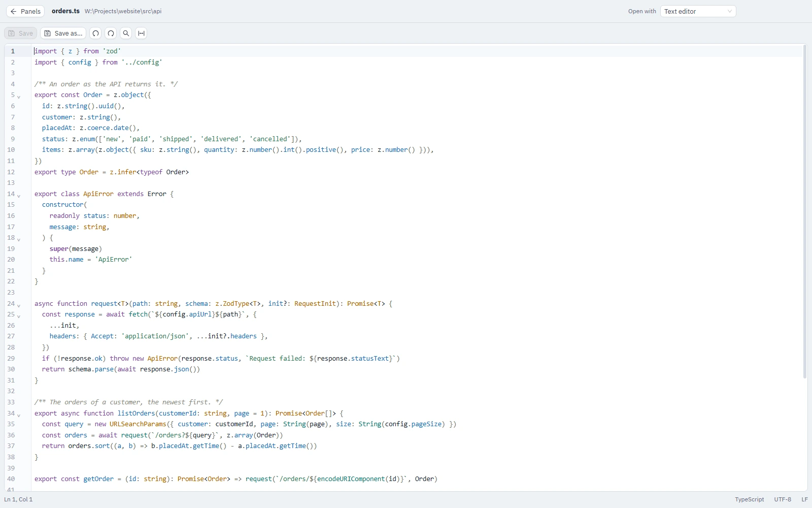Click the '../config' import path on line 2
The image size is (812, 508).
pos(142,62)
